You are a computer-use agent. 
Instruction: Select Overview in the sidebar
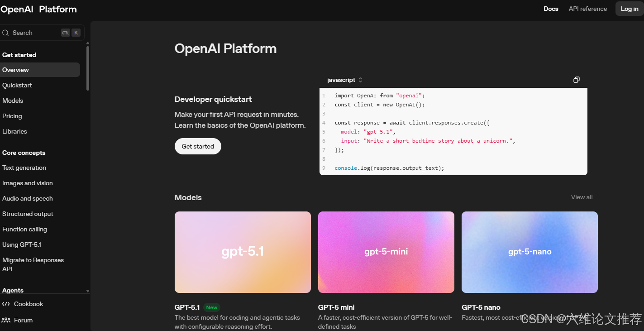40,70
